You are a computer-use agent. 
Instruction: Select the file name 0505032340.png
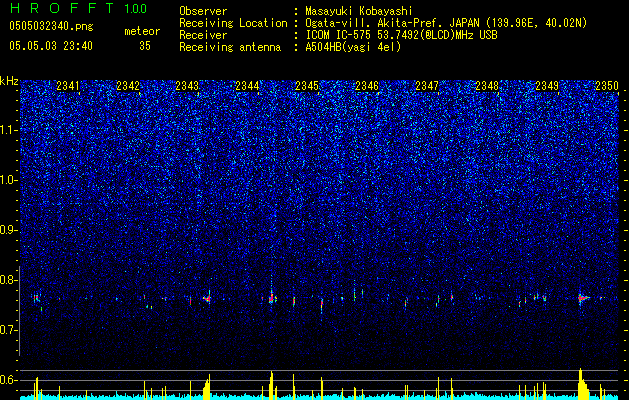click(51, 26)
